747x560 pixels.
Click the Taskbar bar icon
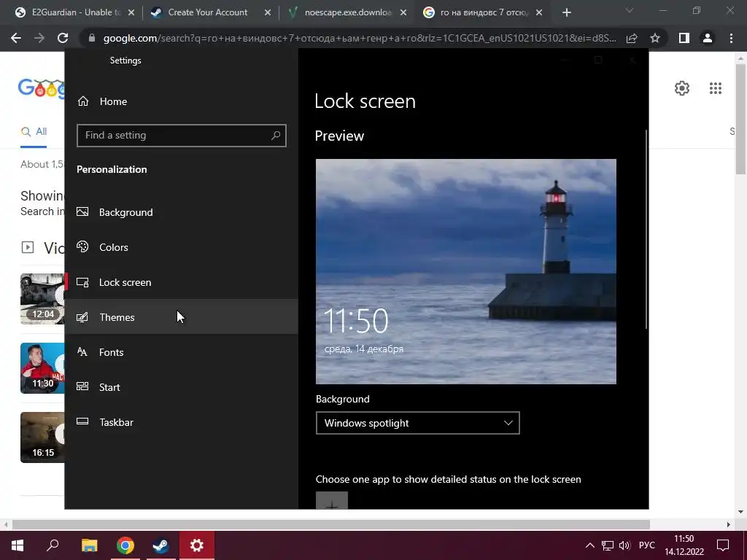82,421
